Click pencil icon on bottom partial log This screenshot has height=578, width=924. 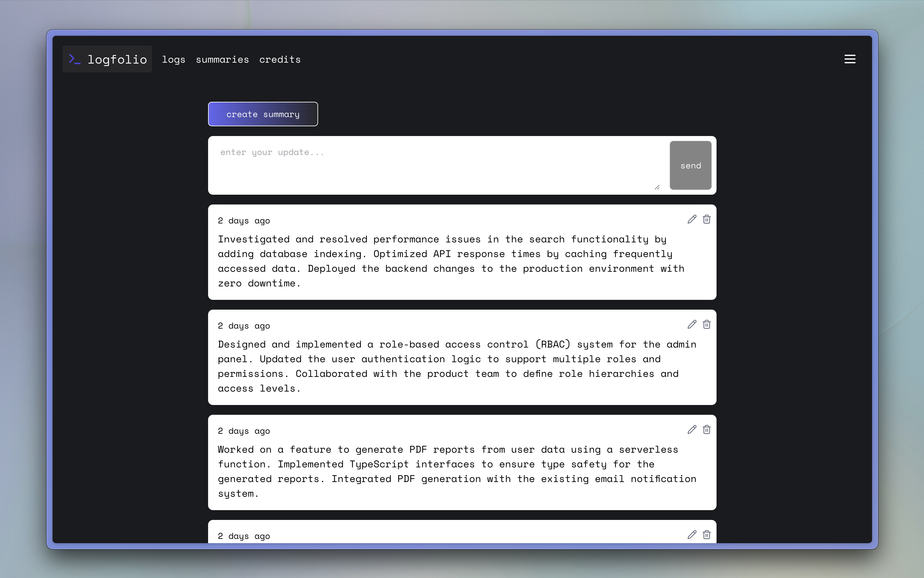(692, 535)
